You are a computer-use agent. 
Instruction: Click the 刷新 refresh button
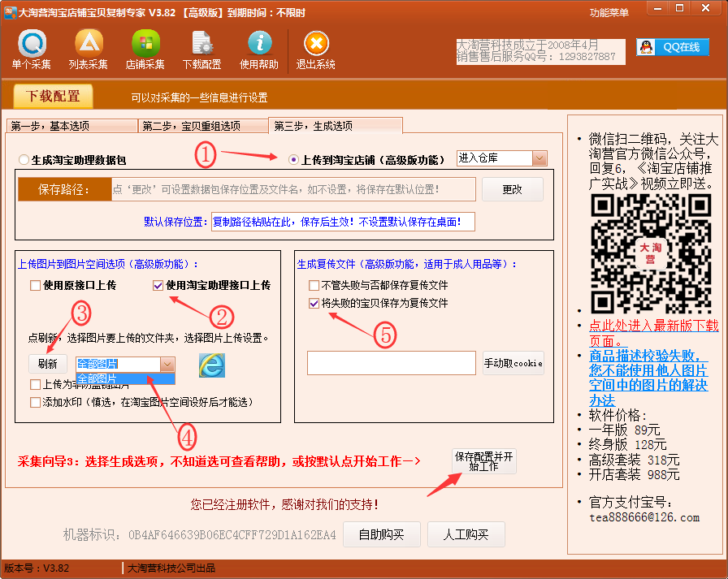pos(48,364)
